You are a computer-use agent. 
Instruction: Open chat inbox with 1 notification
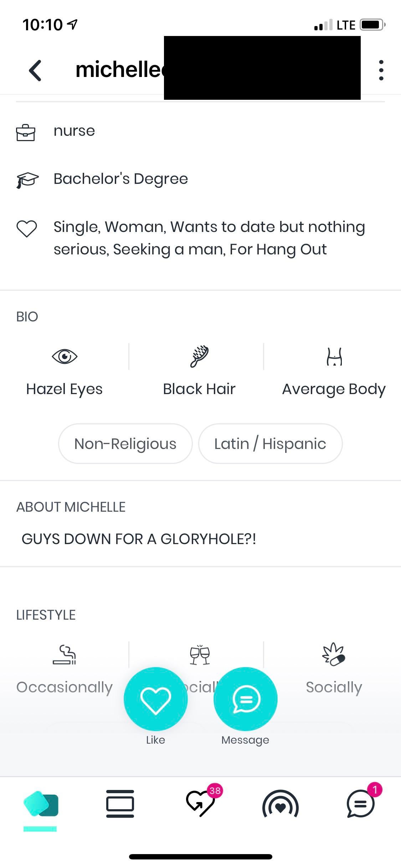361,804
